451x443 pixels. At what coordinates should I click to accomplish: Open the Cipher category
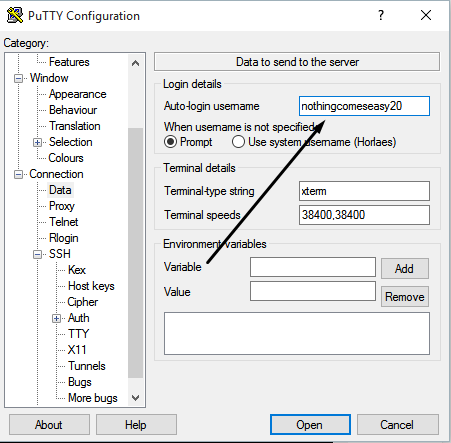[82, 302]
